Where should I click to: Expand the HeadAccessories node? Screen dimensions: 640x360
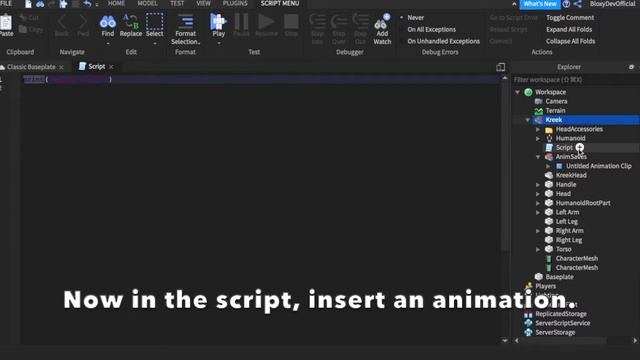[x=538, y=129]
